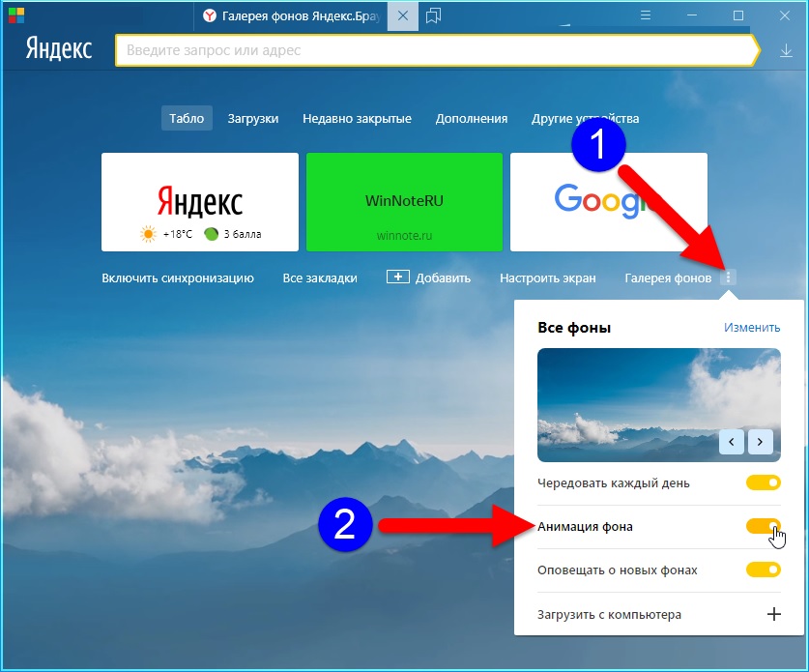Screen dimensions: 809x672
Task: Click the Яндекс logo
Action: click(59, 49)
